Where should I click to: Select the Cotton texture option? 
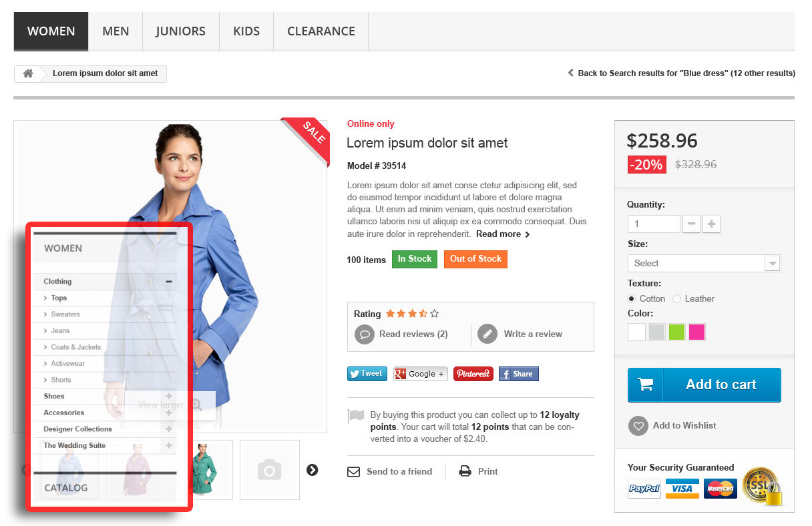[x=632, y=298]
